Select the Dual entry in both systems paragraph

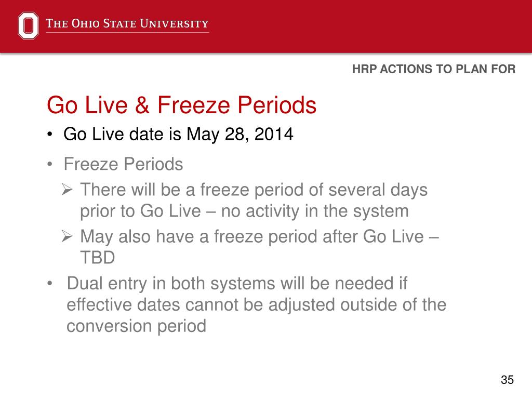(x=257, y=304)
